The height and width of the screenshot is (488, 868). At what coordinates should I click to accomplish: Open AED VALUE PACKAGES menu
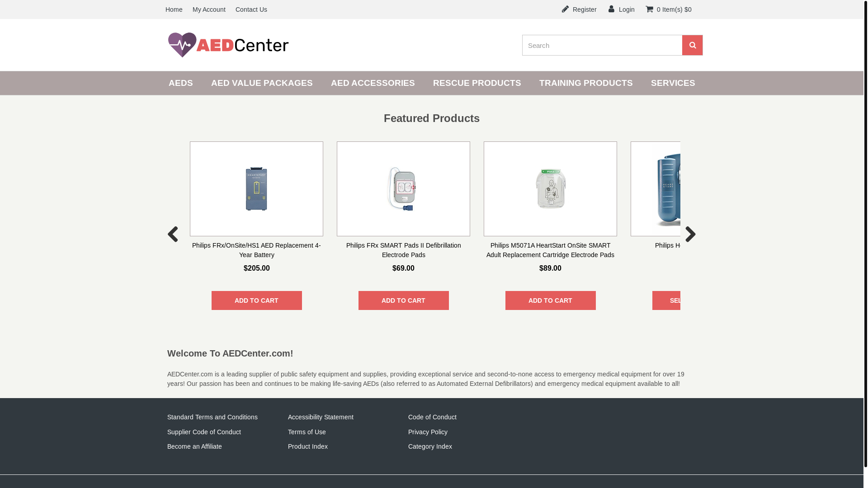(x=262, y=83)
